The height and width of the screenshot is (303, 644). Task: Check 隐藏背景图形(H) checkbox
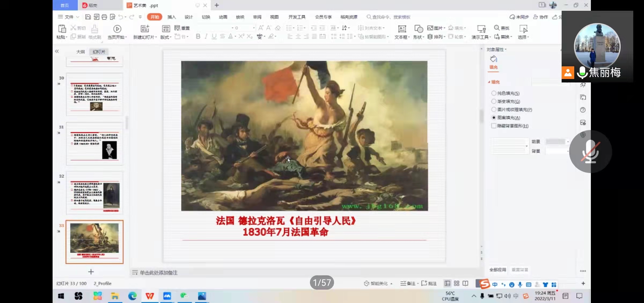click(x=493, y=126)
